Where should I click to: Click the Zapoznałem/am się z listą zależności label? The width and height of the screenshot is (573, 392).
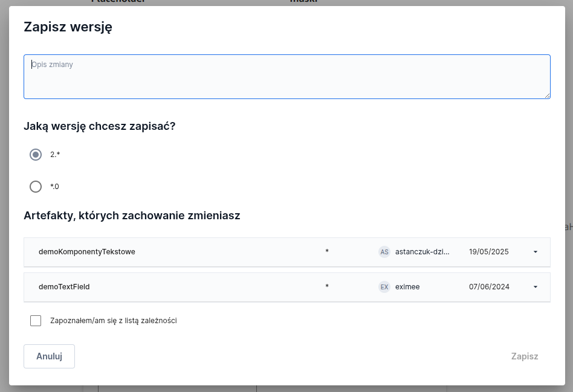(x=114, y=321)
